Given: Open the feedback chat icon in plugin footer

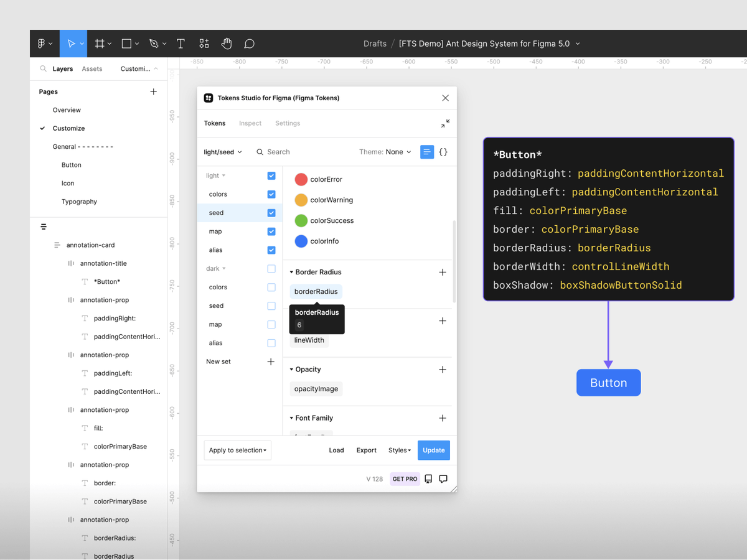Looking at the screenshot, I should point(443,479).
